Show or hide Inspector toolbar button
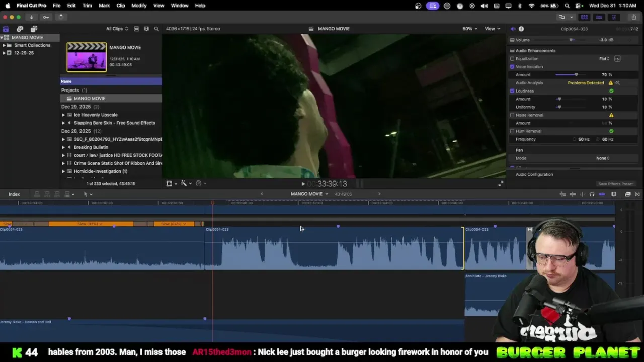Screen dimensions: 644x362 pos(613,17)
